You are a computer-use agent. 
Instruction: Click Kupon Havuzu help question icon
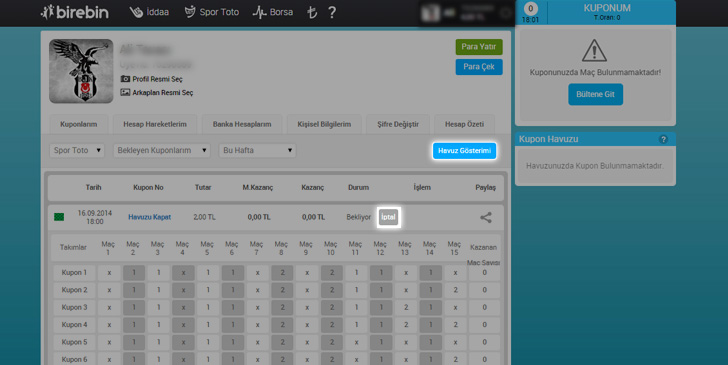point(663,139)
